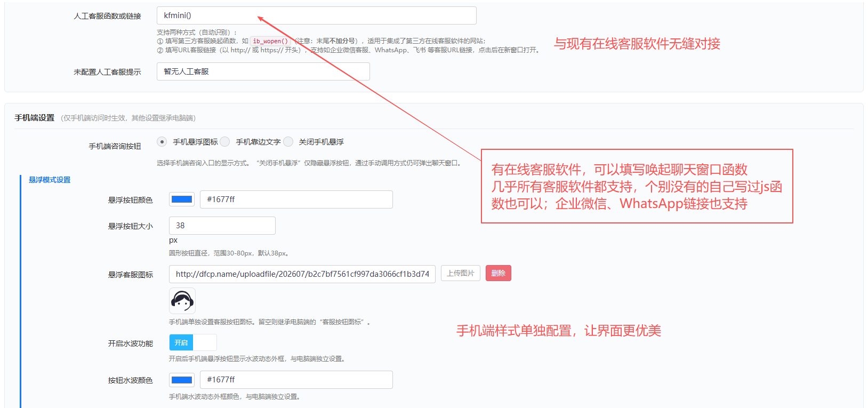Select the 关闭手机悬浮 radio option
The image size is (868, 408).
tap(288, 142)
